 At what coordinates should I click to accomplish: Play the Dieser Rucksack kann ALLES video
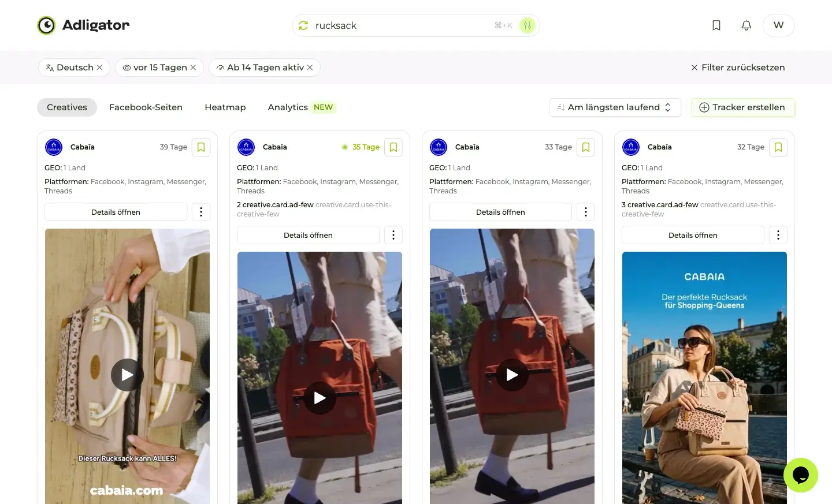point(127,375)
